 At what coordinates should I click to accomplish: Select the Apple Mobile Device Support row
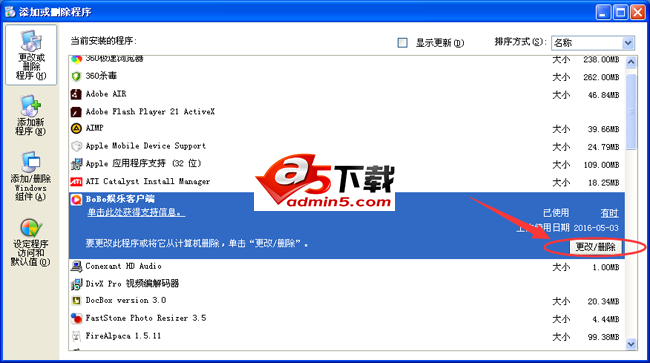click(347, 146)
